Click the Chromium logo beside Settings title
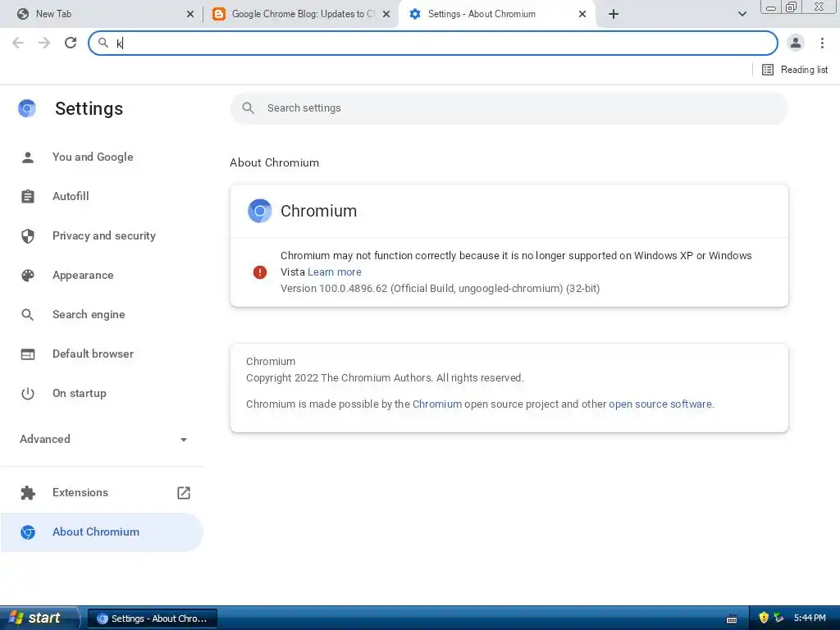The width and height of the screenshot is (840, 630). pos(27,108)
